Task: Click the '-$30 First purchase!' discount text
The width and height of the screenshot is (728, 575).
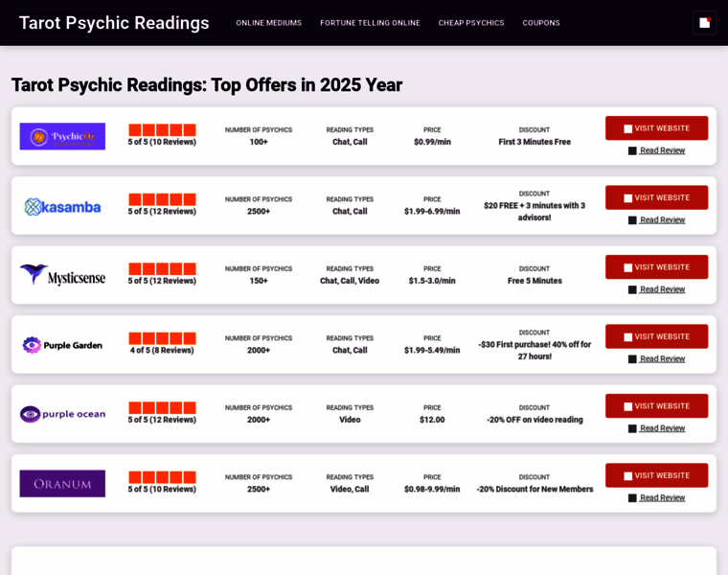Action: click(x=535, y=350)
